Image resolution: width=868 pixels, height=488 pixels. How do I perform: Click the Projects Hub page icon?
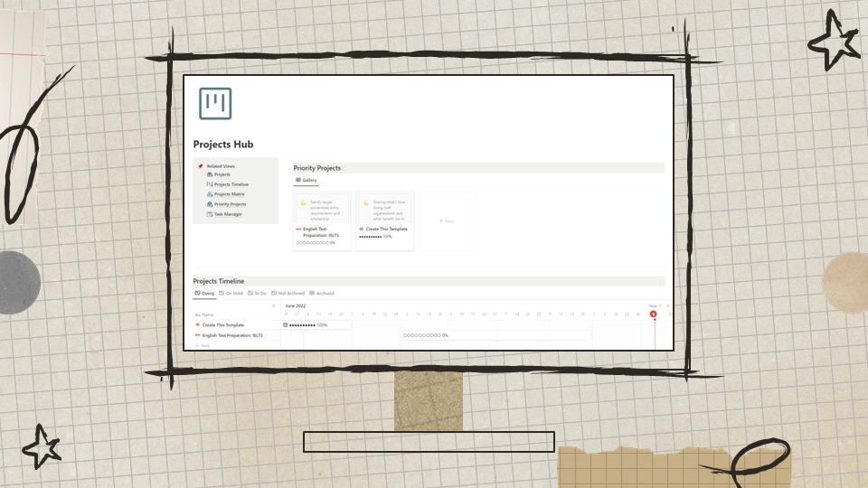tap(215, 103)
